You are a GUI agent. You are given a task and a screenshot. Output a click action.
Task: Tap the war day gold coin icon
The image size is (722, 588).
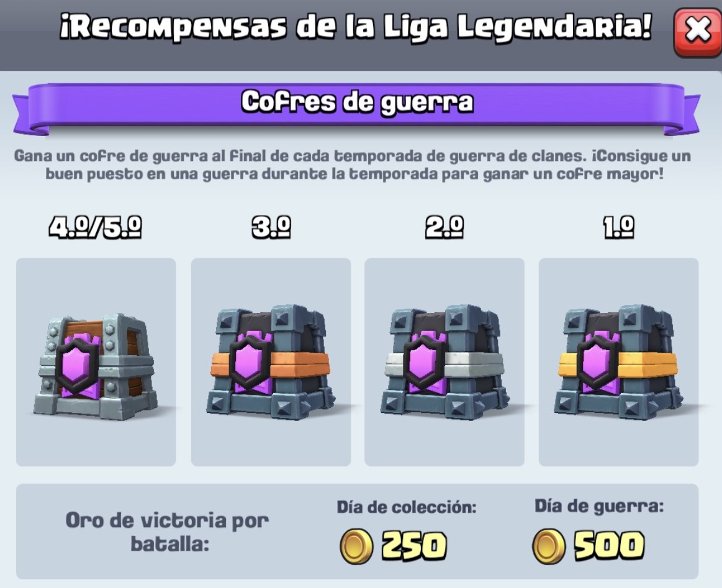[548, 546]
